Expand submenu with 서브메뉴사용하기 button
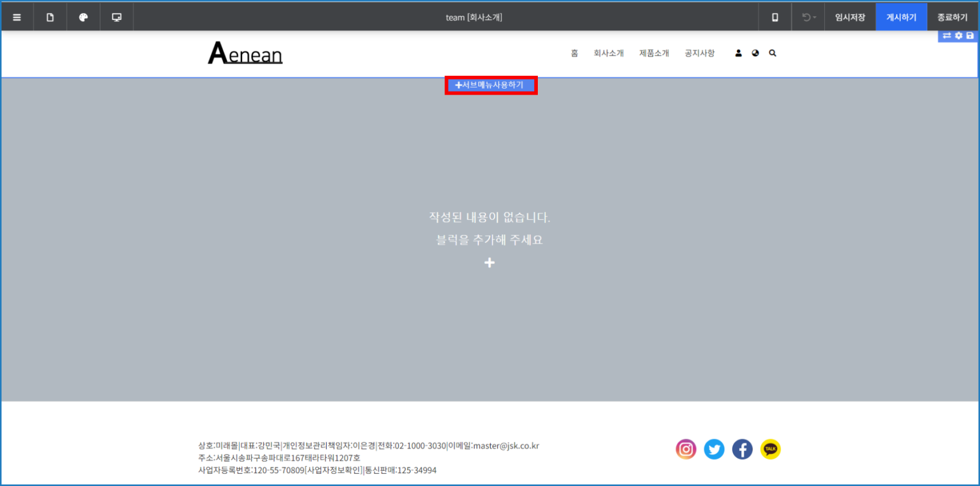This screenshot has height=486, width=980. pos(490,85)
